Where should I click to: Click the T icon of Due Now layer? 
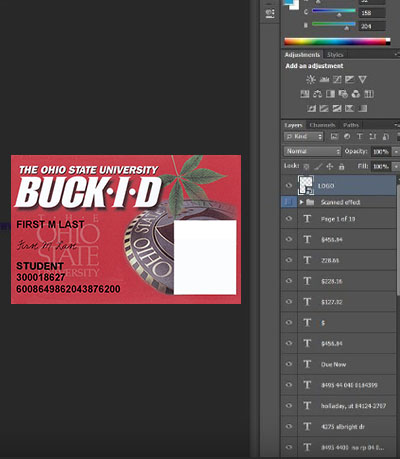tap(307, 364)
